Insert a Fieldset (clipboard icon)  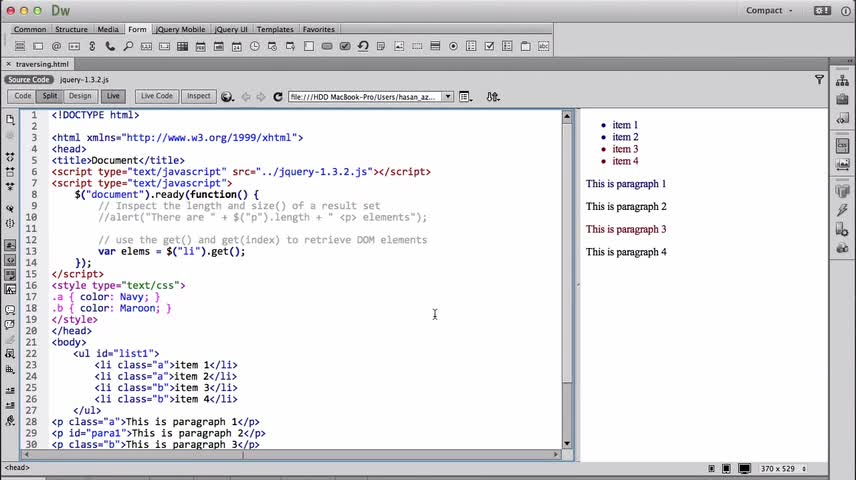point(525,46)
